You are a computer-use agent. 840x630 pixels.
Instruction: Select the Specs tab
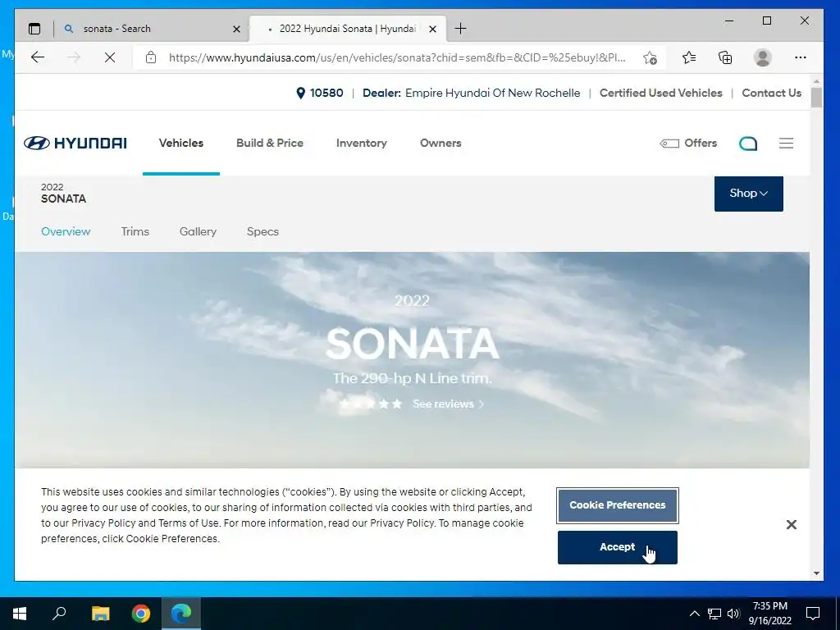coord(262,231)
